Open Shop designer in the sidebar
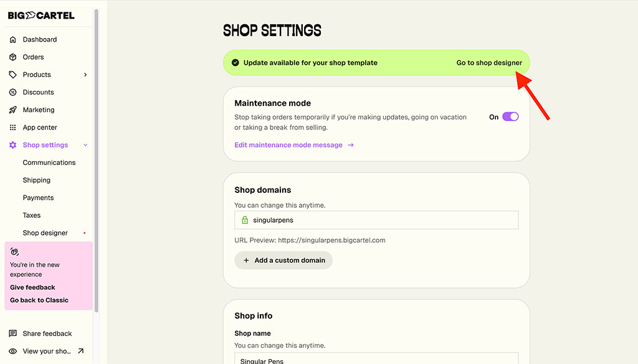Viewport: 638px width, 364px height. 45,233
